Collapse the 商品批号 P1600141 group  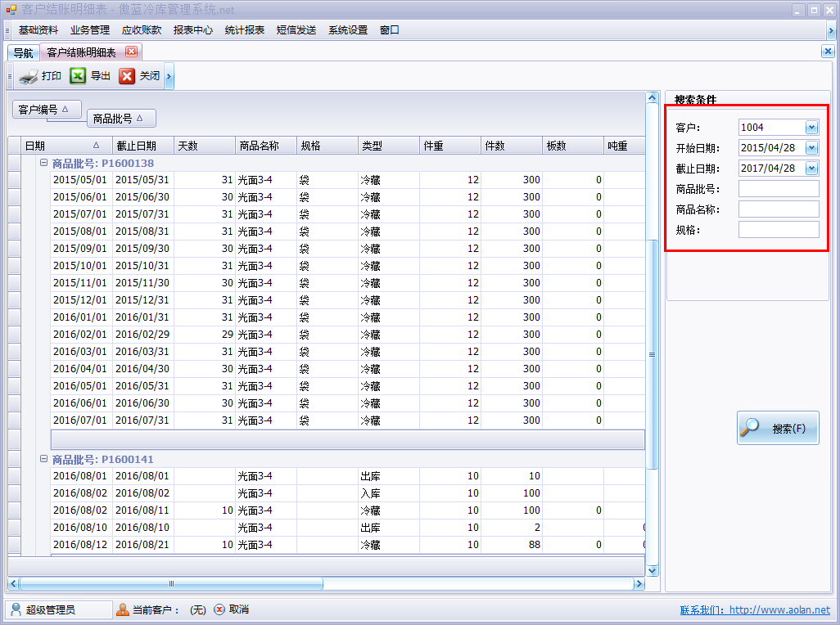[x=44, y=459]
